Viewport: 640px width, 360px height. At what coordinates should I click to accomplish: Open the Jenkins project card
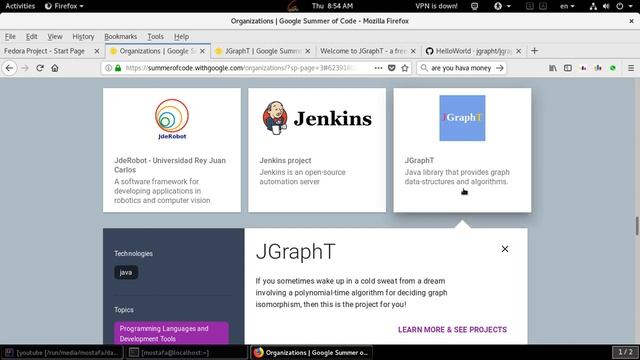coord(317,150)
